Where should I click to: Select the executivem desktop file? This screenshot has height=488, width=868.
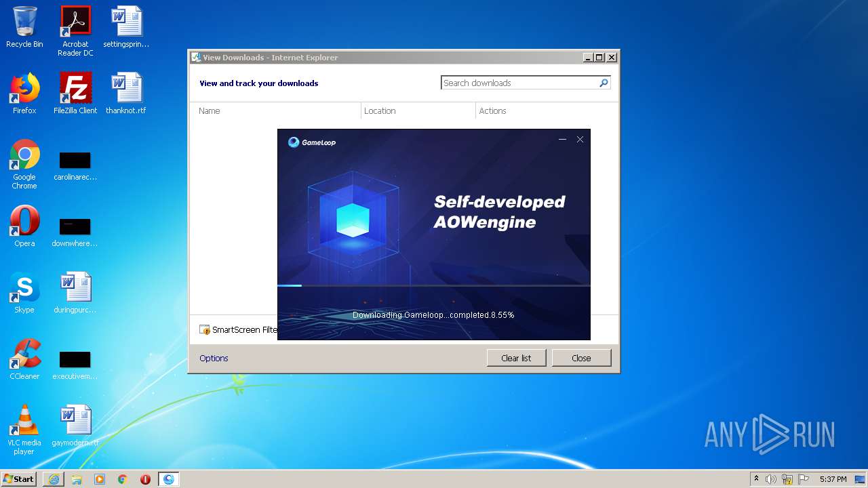coord(75,365)
